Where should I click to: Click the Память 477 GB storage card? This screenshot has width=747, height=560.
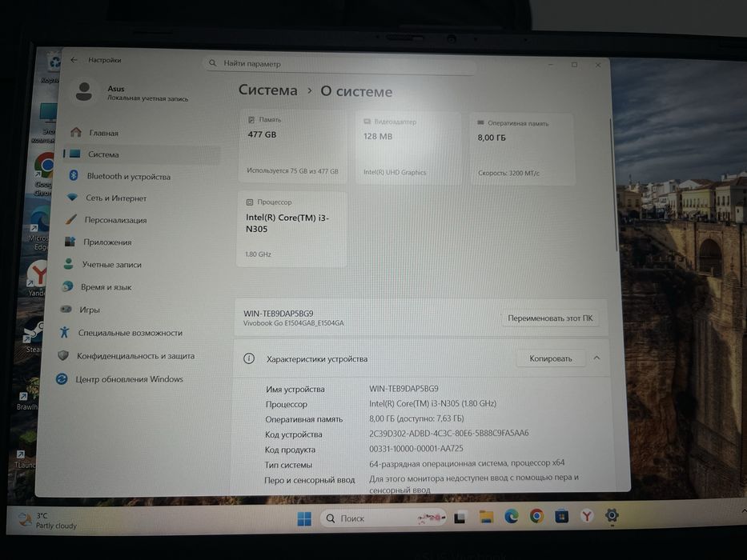click(x=294, y=146)
